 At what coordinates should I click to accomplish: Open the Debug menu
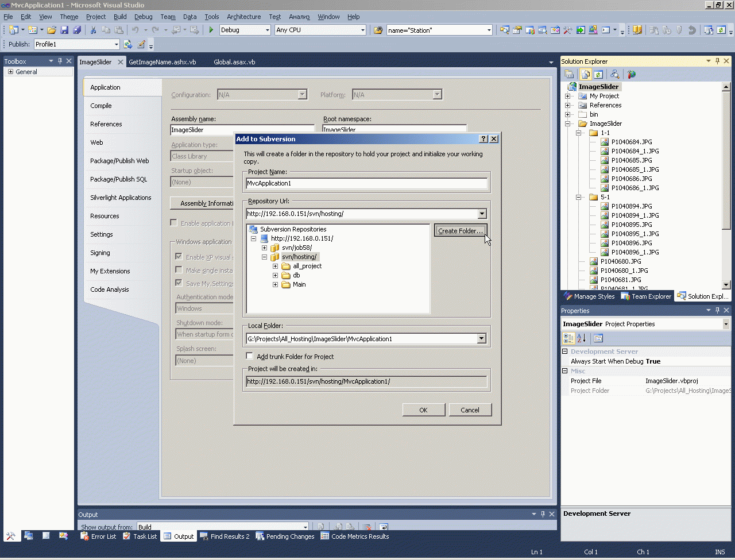click(144, 17)
